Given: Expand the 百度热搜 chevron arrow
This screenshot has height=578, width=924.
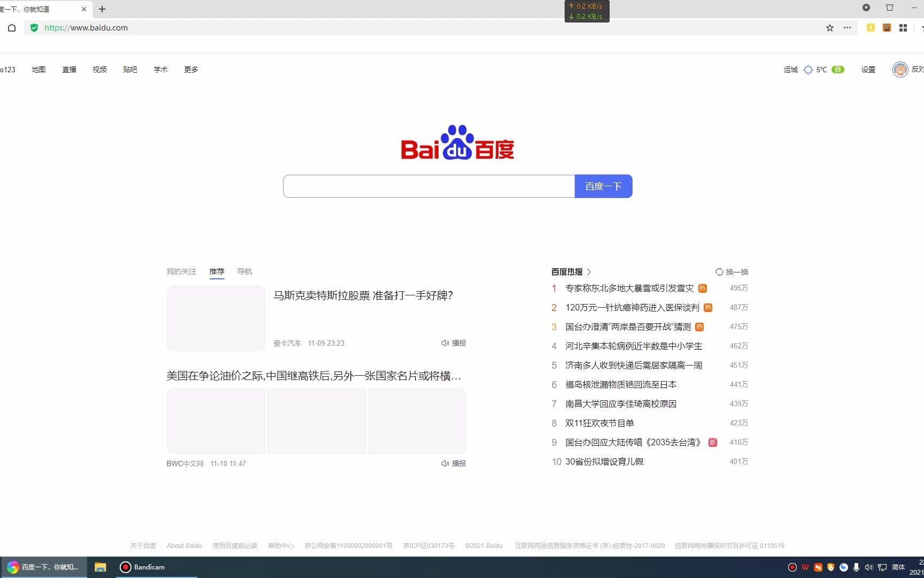Looking at the screenshot, I should (590, 272).
